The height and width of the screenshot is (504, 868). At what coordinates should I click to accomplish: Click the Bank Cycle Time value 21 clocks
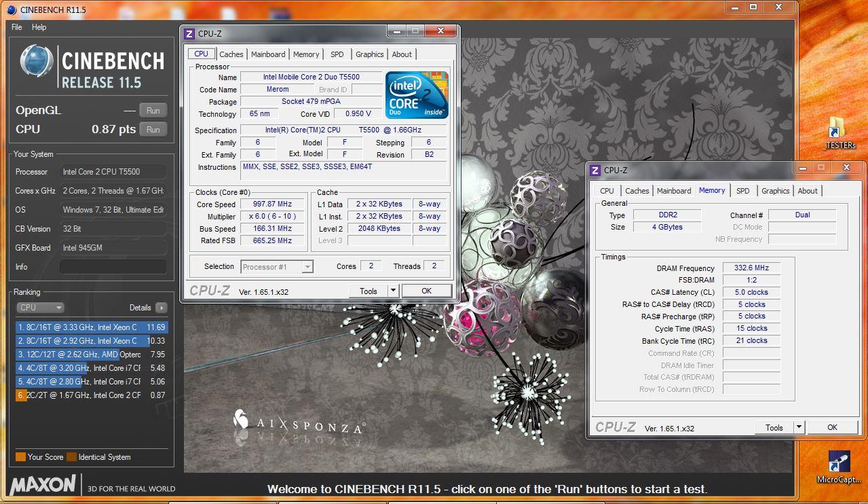(751, 340)
